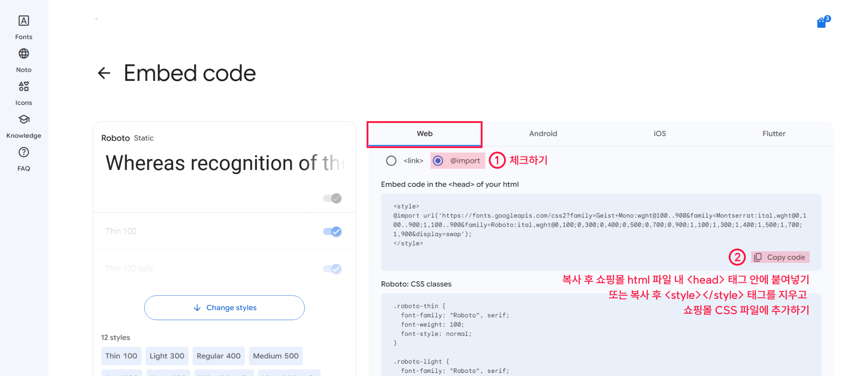This screenshot has height=376, width=868.
Task: Click the .roboto-light CSS class code
Action: point(452,366)
